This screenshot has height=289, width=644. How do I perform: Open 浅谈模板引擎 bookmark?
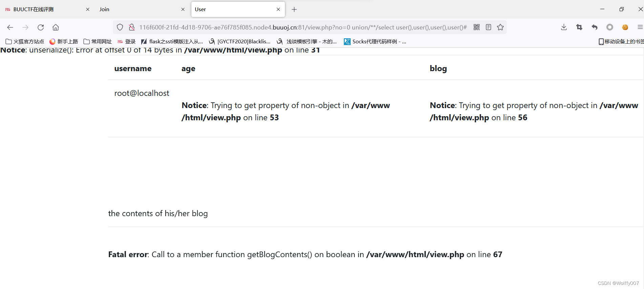[x=307, y=42]
